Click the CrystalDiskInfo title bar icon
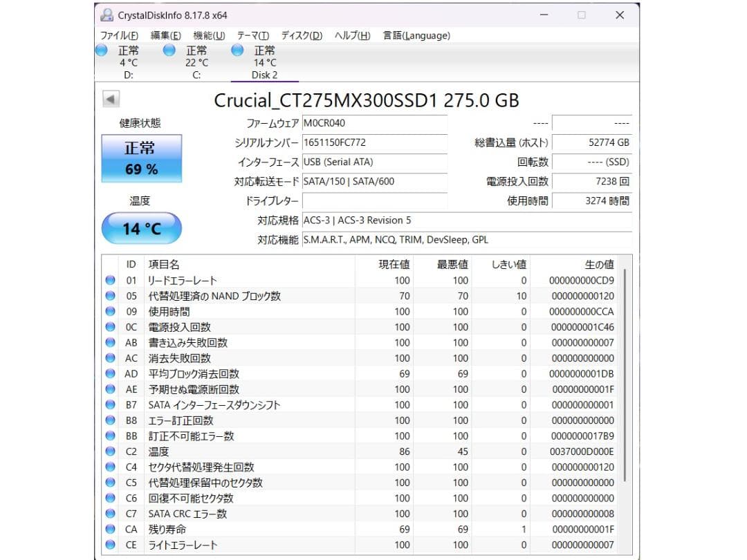Image resolution: width=747 pixels, height=560 pixels. click(x=107, y=15)
